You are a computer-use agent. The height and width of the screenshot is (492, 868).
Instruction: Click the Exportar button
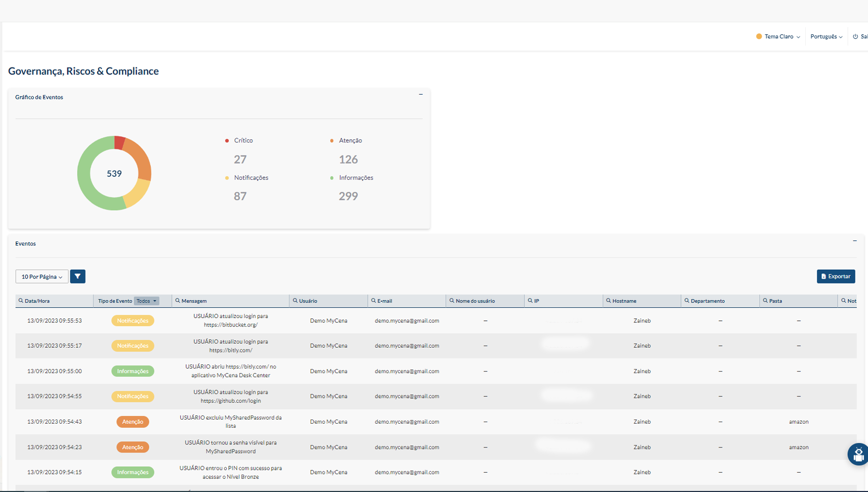point(836,276)
